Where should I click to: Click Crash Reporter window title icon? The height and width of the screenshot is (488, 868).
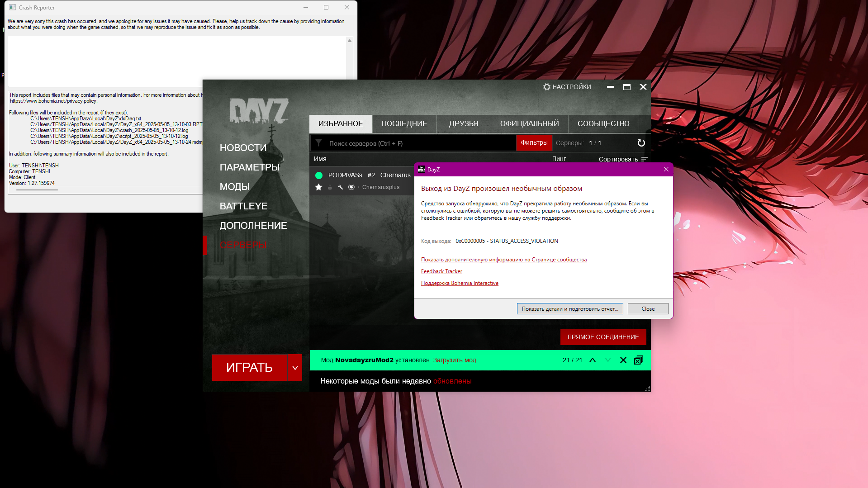[x=13, y=7]
